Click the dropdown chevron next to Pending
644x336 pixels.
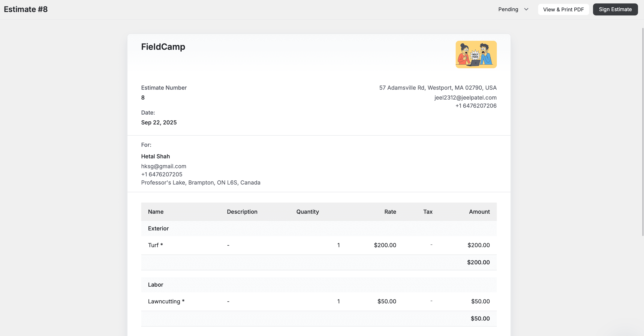tap(526, 9)
